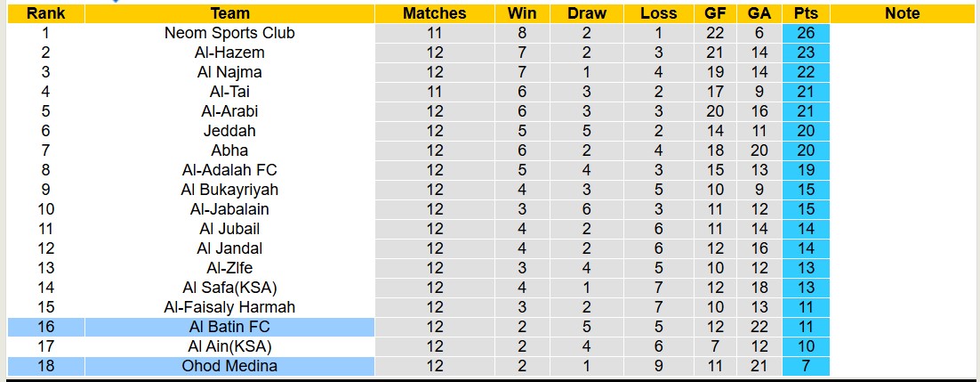Sort by the Pts column header
This screenshot has width=980, height=382.
click(x=806, y=13)
